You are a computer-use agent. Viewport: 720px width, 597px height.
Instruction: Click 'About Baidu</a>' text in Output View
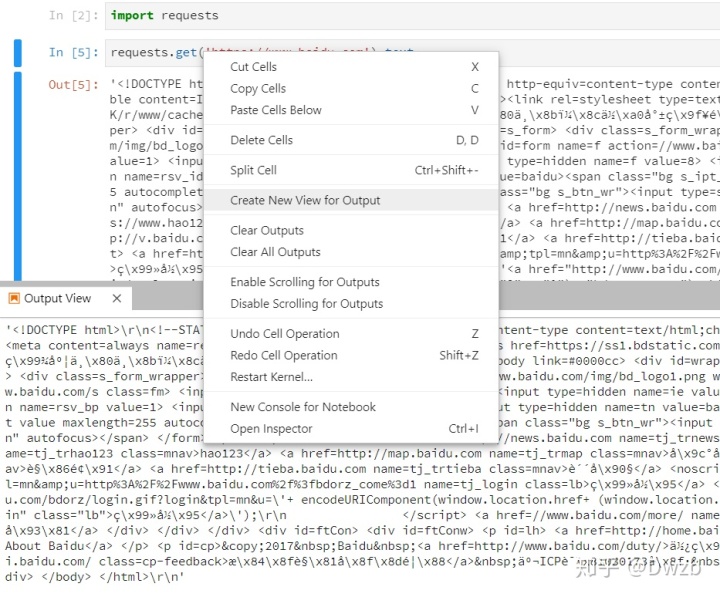point(59,546)
